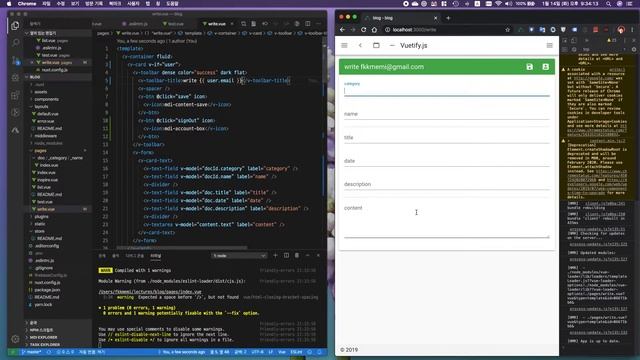Open a new Chrome tab
The width and height of the screenshot is (640, 360).
[448, 18]
